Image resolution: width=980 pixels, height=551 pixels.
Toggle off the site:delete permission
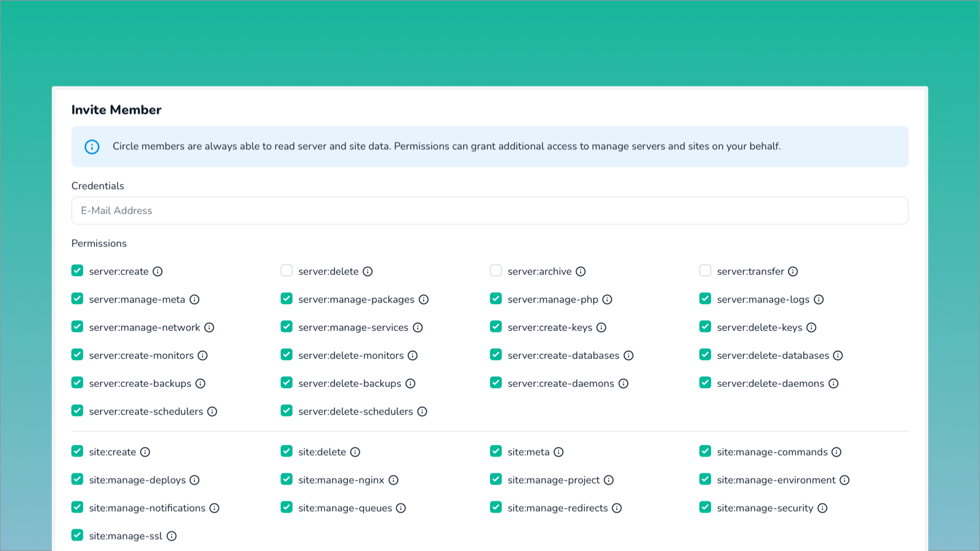(286, 451)
